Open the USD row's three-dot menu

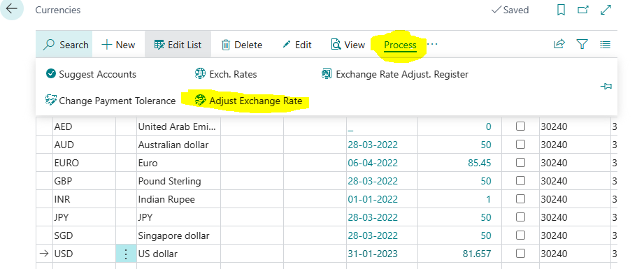tap(126, 254)
